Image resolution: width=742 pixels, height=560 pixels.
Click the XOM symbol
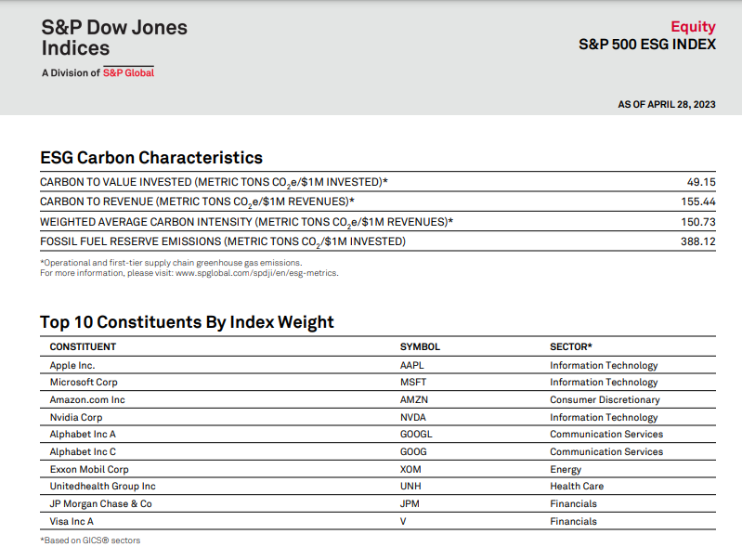pyautogui.click(x=410, y=469)
